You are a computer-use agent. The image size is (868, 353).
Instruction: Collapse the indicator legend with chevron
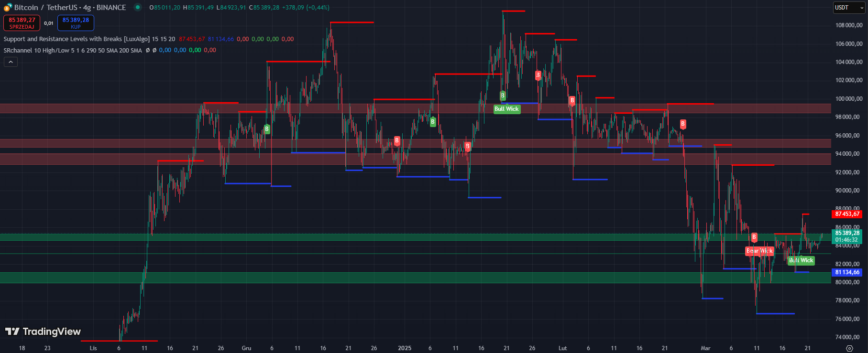[x=11, y=62]
